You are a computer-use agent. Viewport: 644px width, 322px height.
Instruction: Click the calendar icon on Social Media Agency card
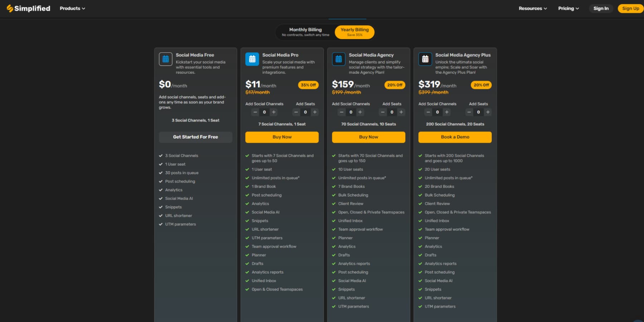point(338,59)
